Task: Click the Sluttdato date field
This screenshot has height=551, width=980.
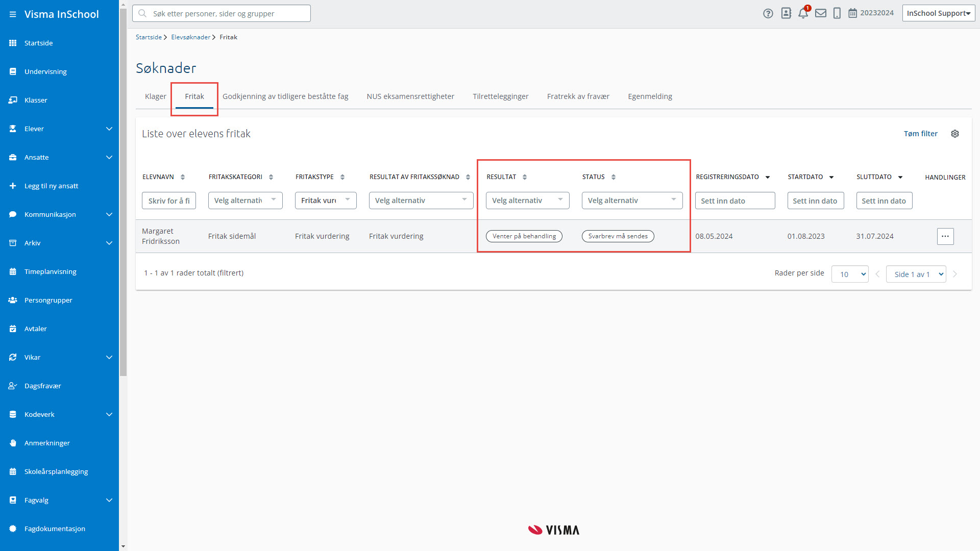Action: (885, 201)
